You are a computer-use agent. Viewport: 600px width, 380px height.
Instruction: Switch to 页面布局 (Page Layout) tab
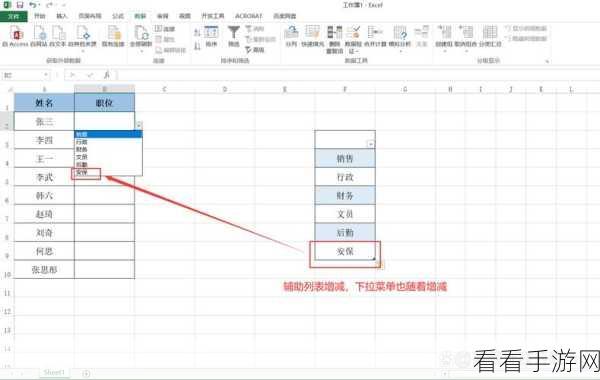pyautogui.click(x=90, y=16)
